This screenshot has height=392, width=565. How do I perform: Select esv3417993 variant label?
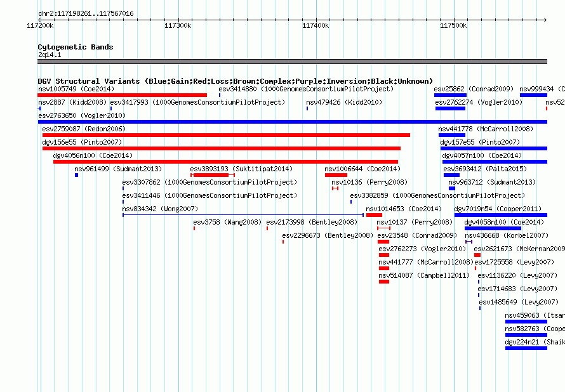coord(197,102)
